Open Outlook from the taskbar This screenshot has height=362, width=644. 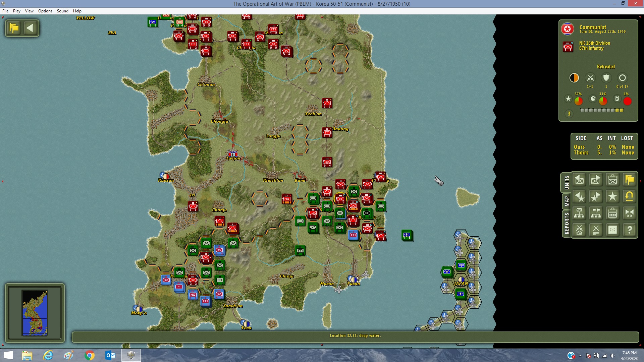click(x=110, y=355)
